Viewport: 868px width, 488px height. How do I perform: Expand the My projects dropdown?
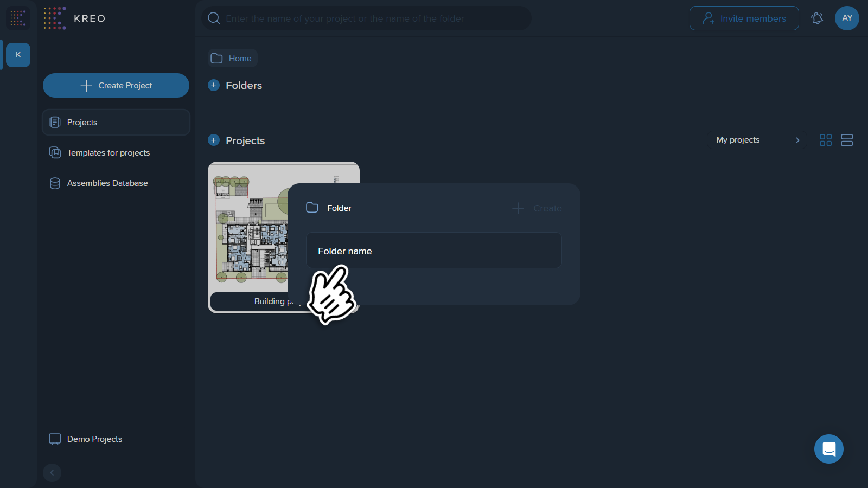point(757,140)
